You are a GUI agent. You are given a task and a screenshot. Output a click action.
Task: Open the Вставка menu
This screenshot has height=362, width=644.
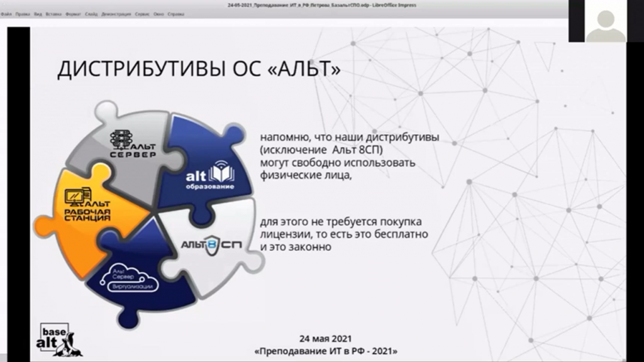click(53, 14)
